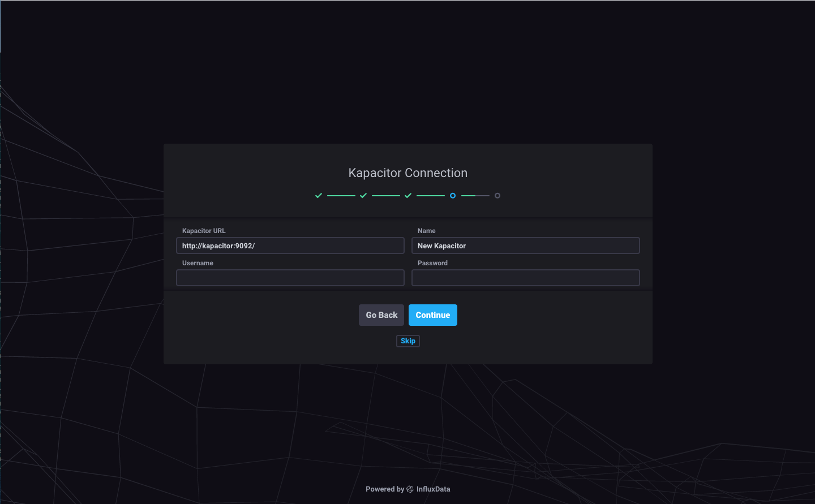Click the empty Username input field

(290, 278)
